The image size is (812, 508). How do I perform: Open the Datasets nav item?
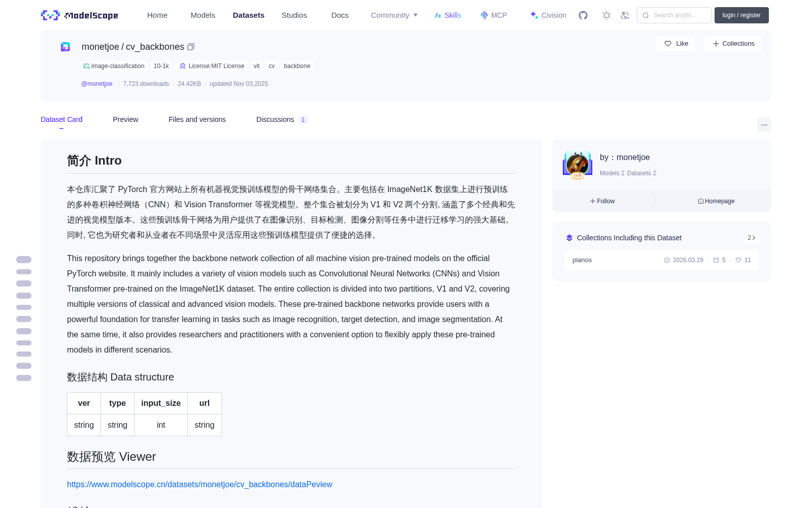249,15
